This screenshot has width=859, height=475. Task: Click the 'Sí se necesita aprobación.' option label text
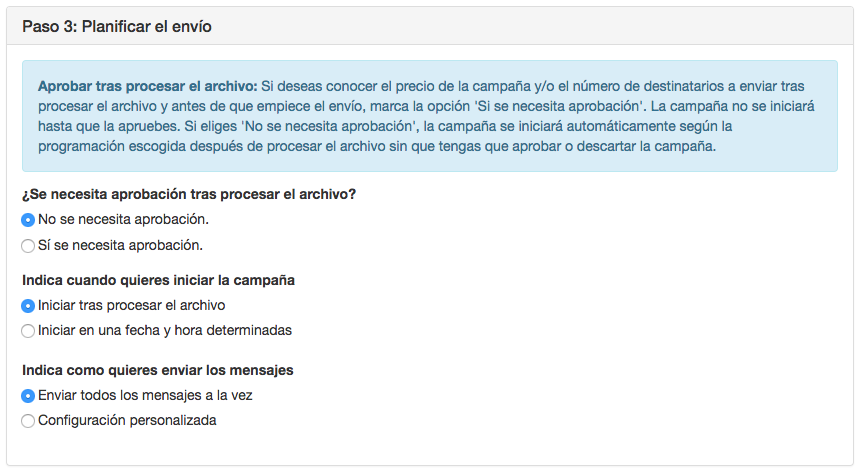tap(120, 245)
